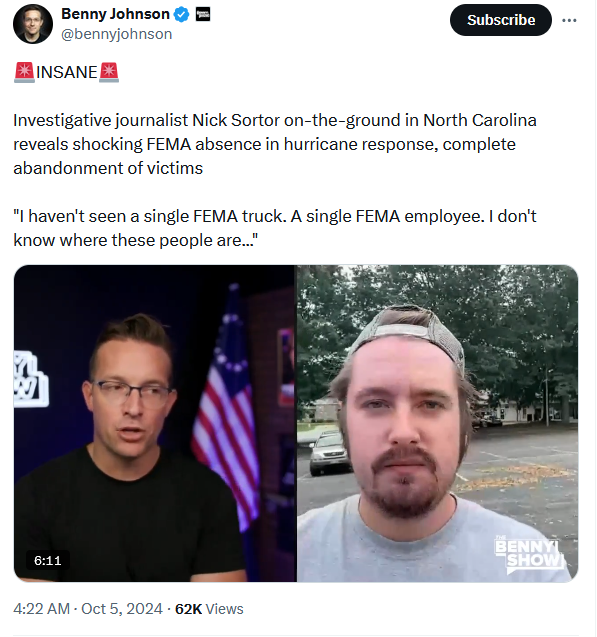Click the white logo on video's left edge
Viewport: 597px width, 637px height.
pyautogui.click(x=31, y=379)
